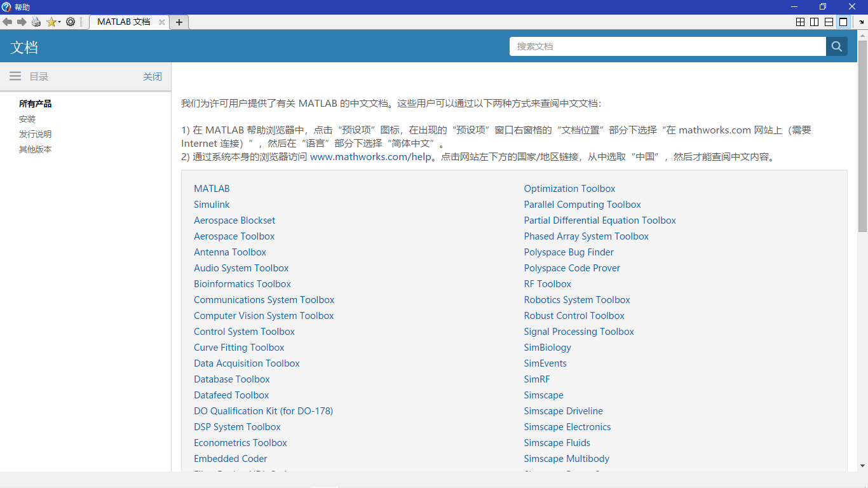Open Polyspace Bug Finder link
Viewport: 868px width, 488px height.
[x=569, y=252]
